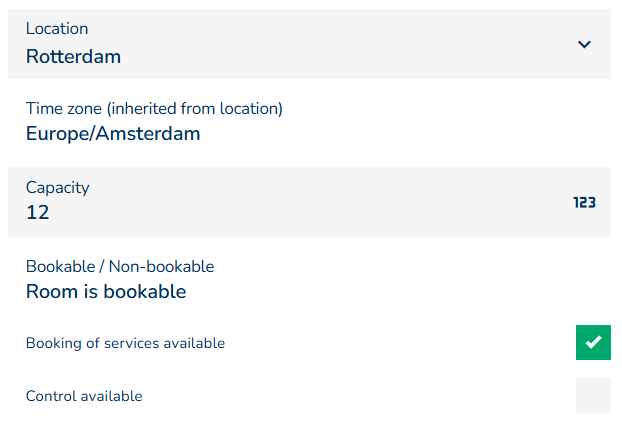Click the Time zone inherited from location label
The image size is (622, 423).
154,108
